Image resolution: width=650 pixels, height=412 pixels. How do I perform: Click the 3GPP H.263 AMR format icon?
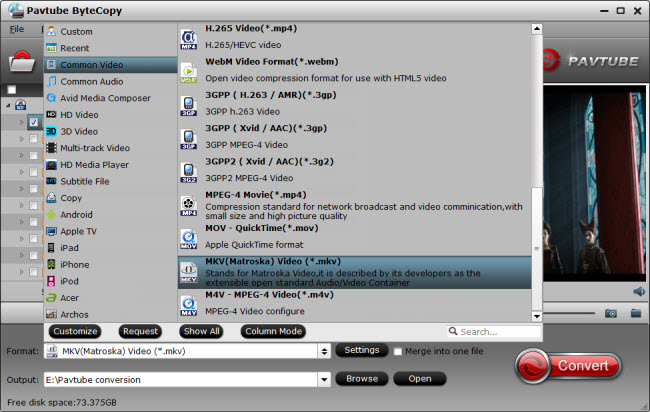(189, 106)
